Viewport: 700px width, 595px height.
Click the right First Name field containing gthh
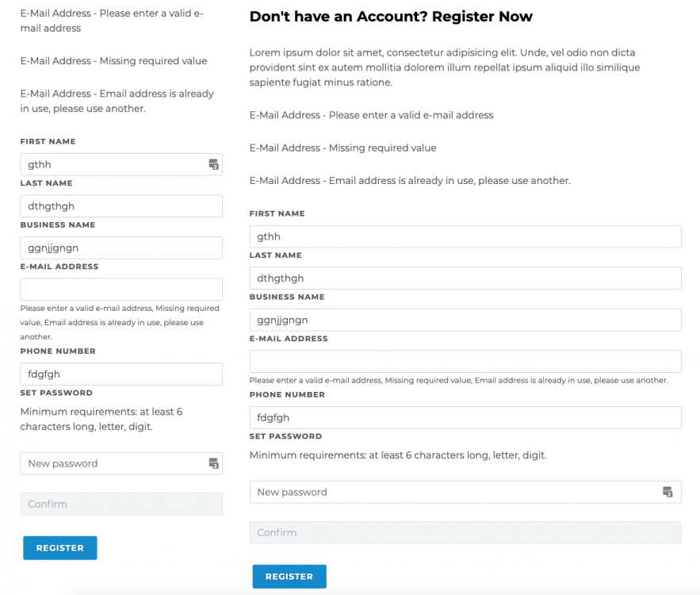[465, 236]
